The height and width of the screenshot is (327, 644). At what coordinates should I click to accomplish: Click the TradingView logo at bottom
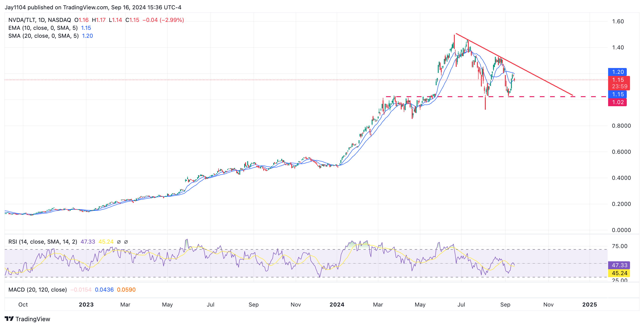click(27, 319)
